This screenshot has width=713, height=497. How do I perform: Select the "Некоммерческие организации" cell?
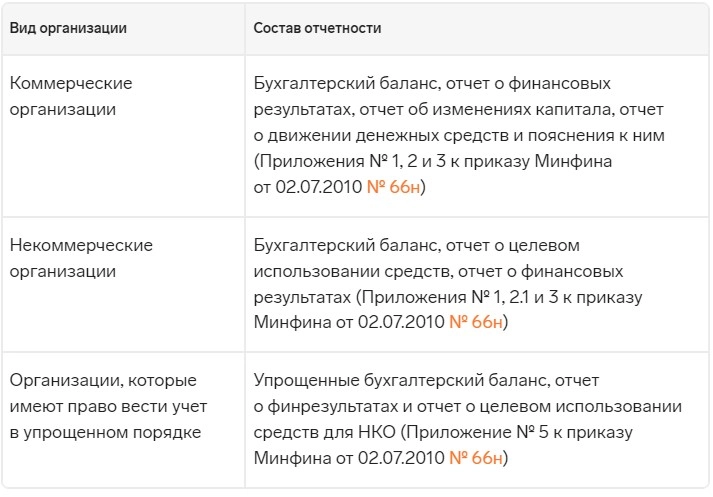click(80, 257)
